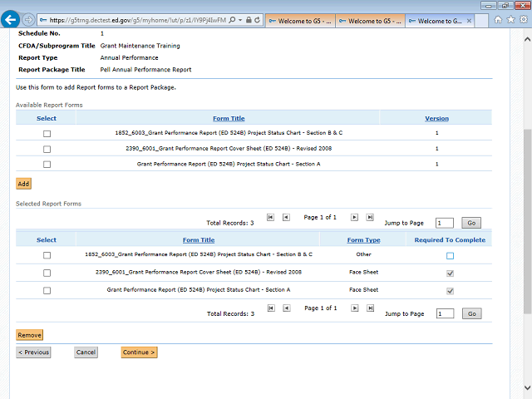This screenshot has width=532, height=399.
Task: Jump to first page in top pager
Action: (x=270, y=217)
